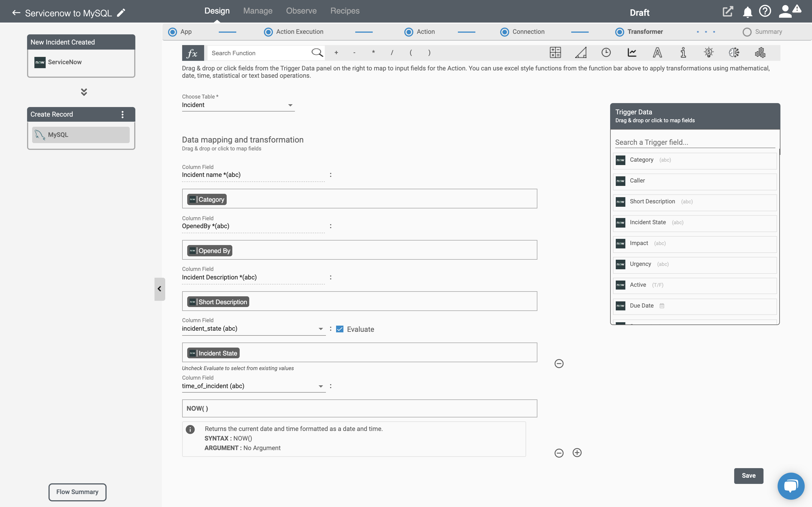
Task: Switch to the Manage tab
Action: coord(257,10)
